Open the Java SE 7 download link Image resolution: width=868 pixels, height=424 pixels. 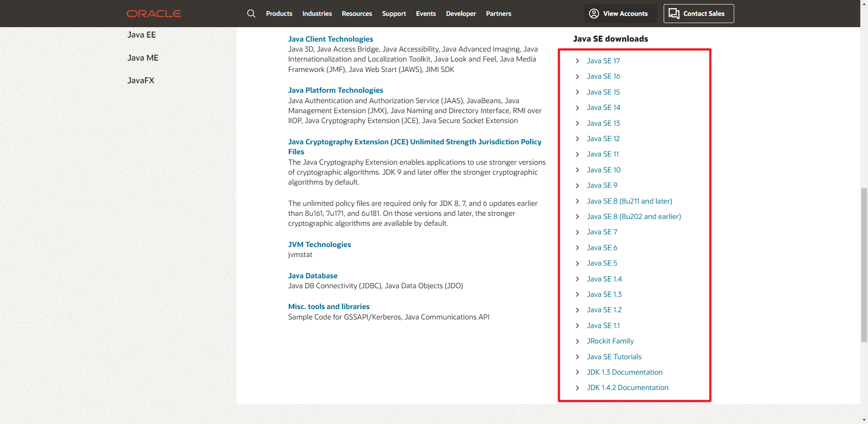[x=602, y=232]
